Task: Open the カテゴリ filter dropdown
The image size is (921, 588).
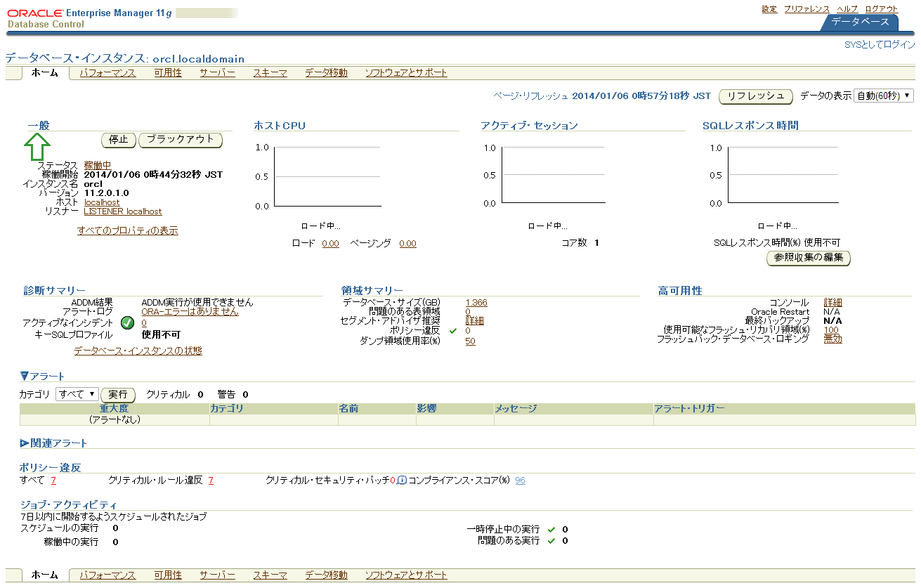Action: (77, 394)
